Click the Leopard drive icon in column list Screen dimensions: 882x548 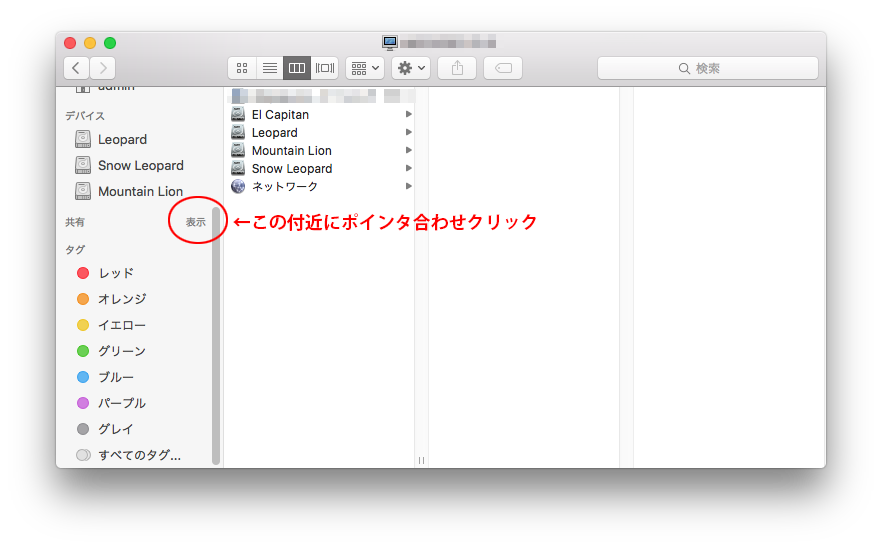click(x=238, y=132)
